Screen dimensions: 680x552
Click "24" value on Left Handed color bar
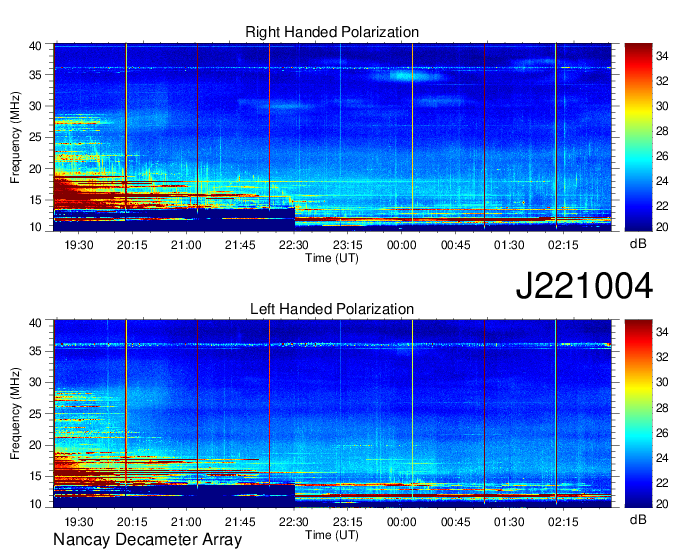(x=662, y=457)
